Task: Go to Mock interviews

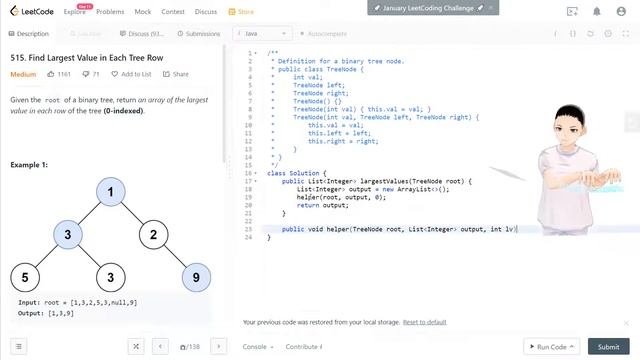Action: tap(143, 12)
